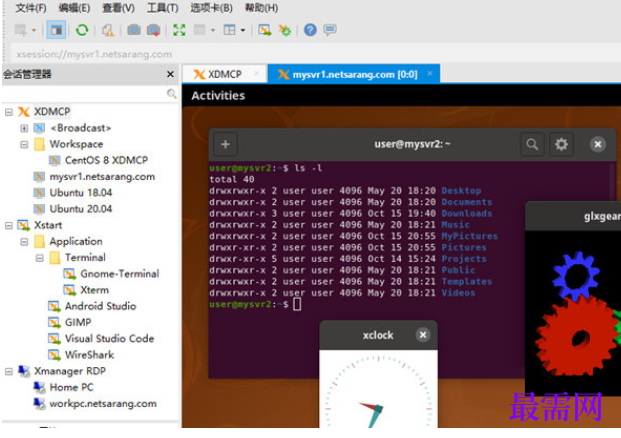Viewport: 621px width, 438px height.
Task: Click Activities in the GNOME top bar
Action: (x=218, y=96)
